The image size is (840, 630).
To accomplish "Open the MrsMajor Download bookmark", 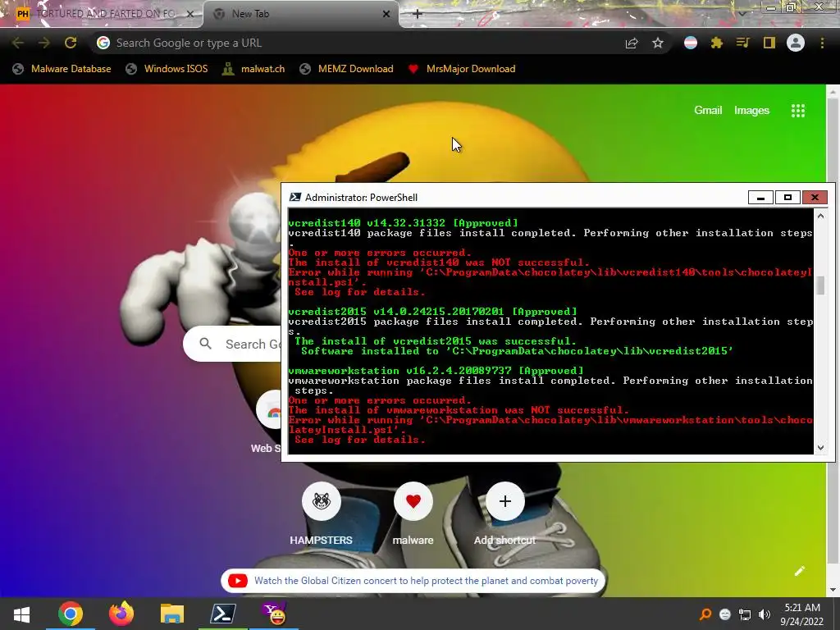I will pyautogui.click(x=462, y=69).
